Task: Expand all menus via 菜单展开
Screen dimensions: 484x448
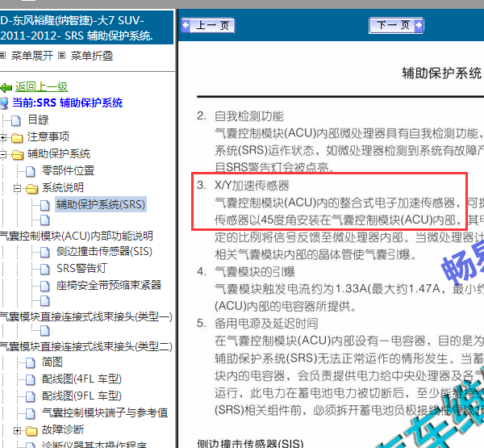Action: (31, 56)
